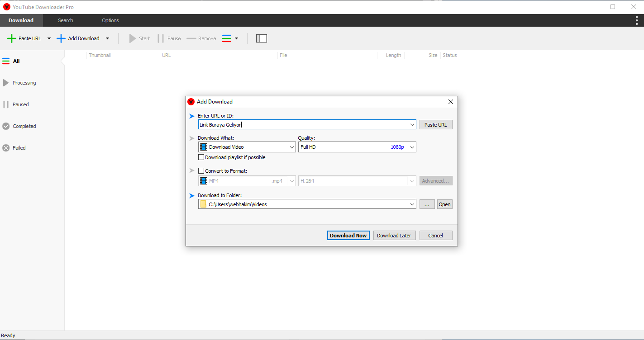Switch to the Download tab

21,20
